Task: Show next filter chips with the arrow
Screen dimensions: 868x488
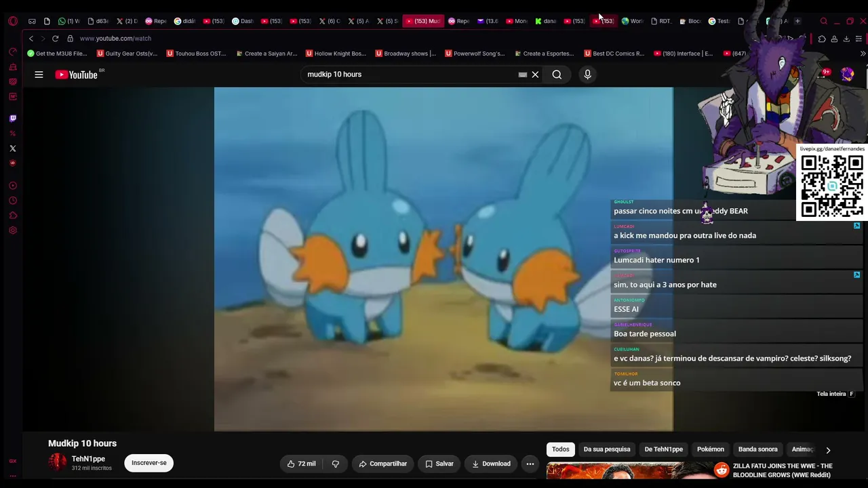Action: pos(828,449)
